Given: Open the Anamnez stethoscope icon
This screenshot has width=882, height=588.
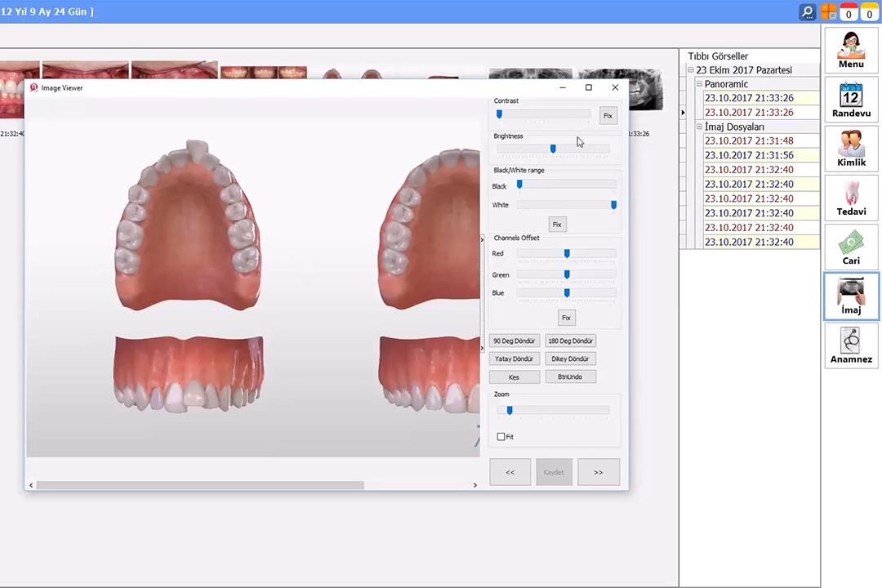Looking at the screenshot, I should (x=851, y=345).
